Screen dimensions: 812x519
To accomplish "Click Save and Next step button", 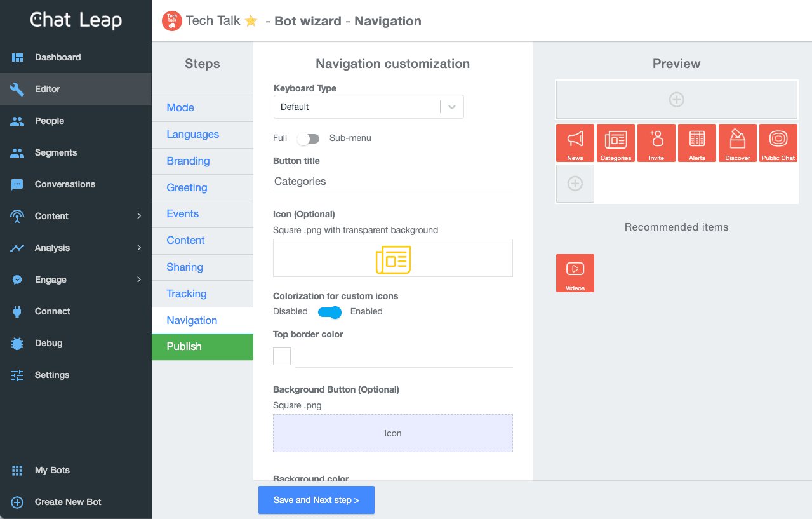I will click(x=316, y=500).
